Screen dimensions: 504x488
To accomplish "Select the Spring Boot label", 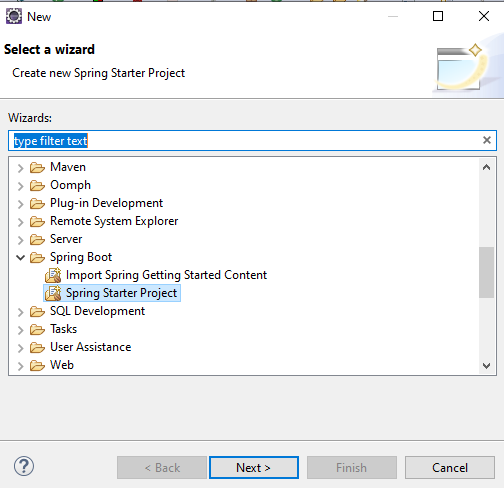I will click(81, 257).
